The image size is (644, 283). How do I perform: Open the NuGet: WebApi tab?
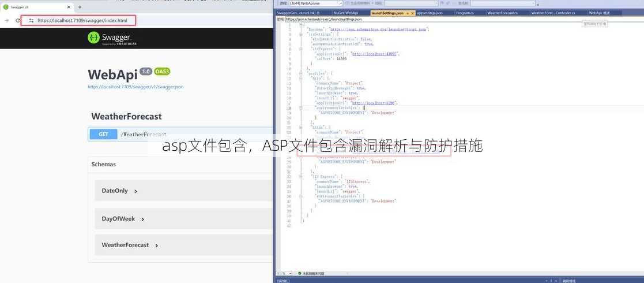click(345, 13)
